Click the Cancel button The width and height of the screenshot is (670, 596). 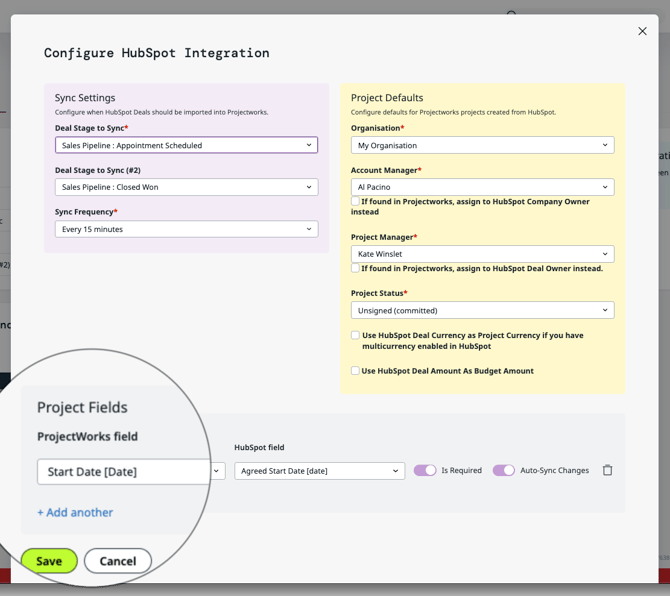[x=117, y=561]
